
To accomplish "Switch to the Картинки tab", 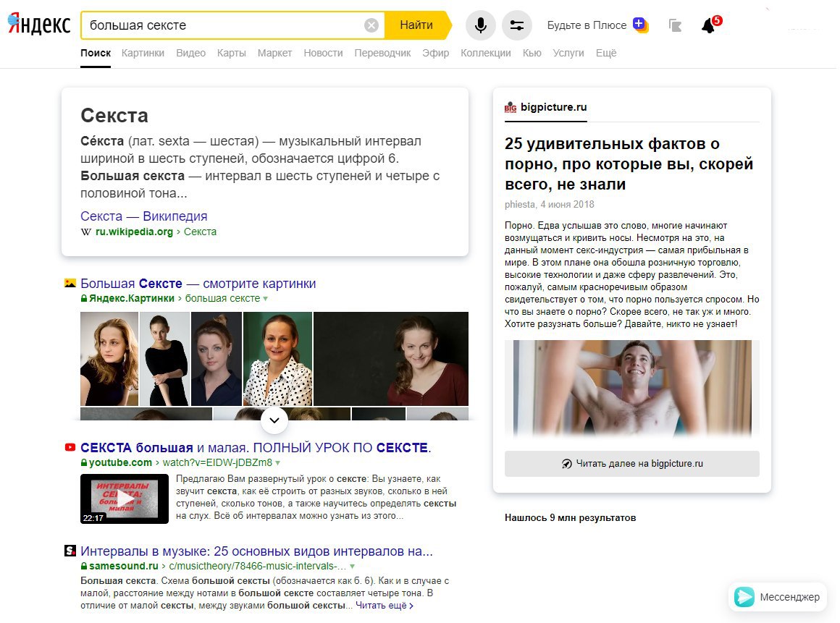I will 143,53.
